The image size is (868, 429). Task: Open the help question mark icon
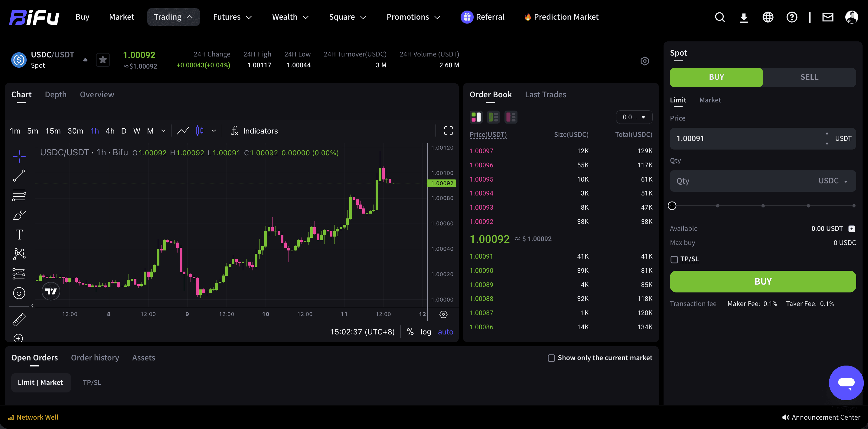tap(792, 17)
